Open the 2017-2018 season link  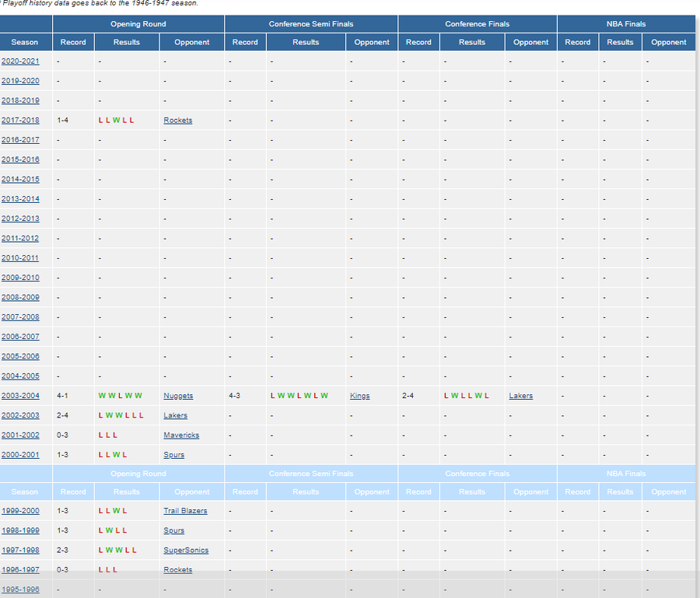point(20,120)
